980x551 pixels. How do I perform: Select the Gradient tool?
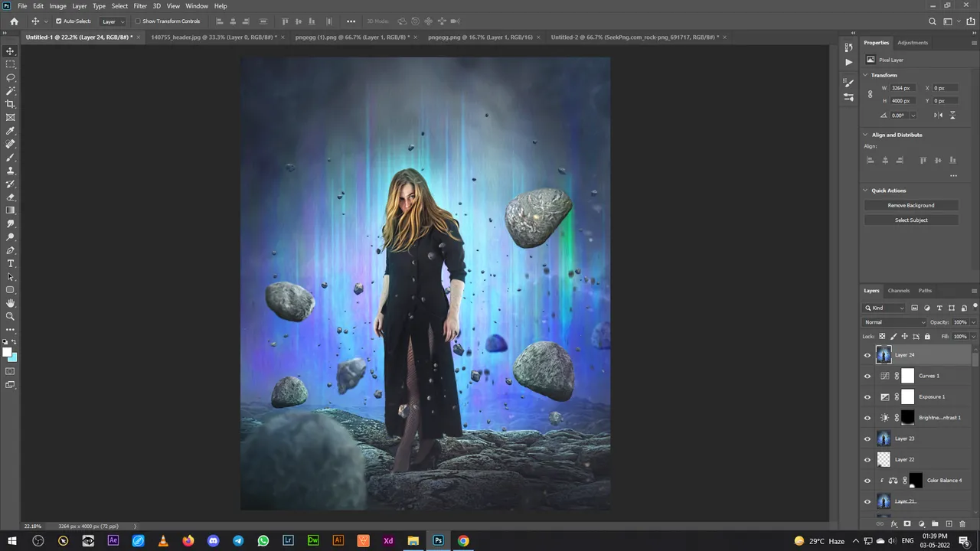coord(11,210)
